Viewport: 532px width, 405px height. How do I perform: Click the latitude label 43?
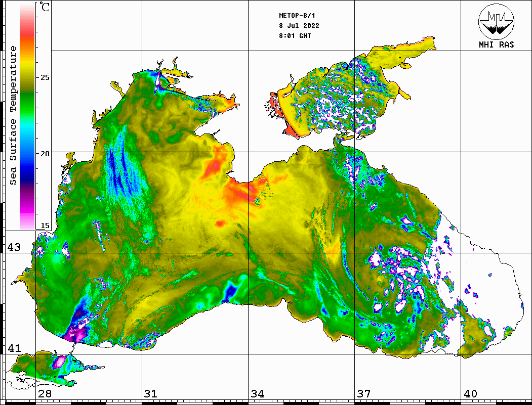click(14, 247)
